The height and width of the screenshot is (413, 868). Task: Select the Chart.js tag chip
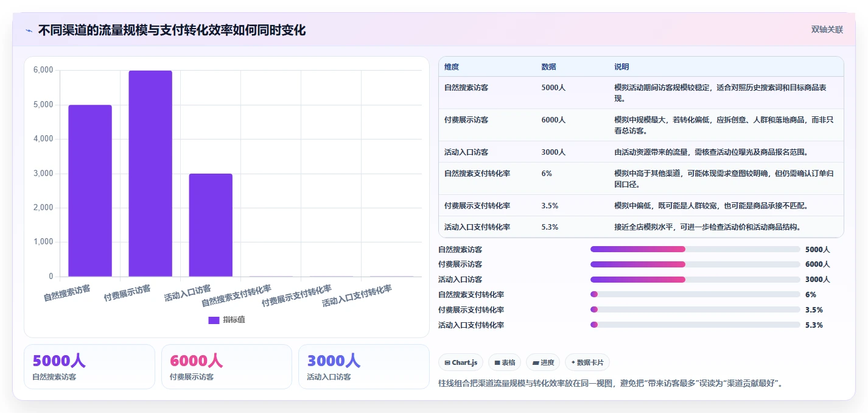click(x=461, y=362)
